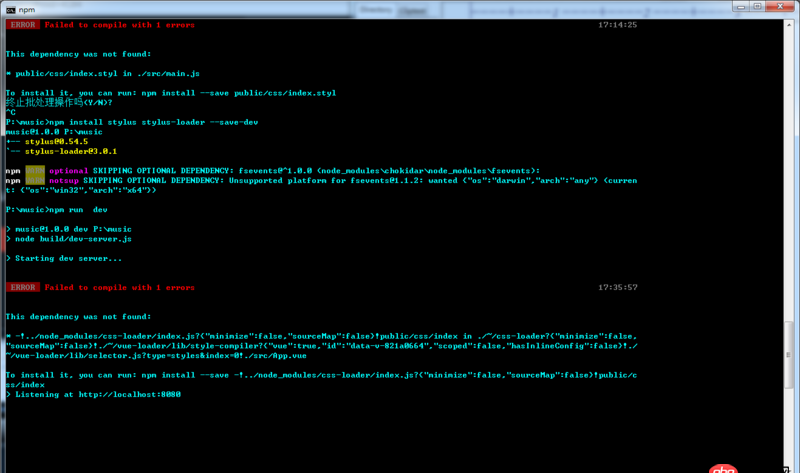
Task: Click the 'stylus@0.54.5' dependency entry
Action: point(56,141)
